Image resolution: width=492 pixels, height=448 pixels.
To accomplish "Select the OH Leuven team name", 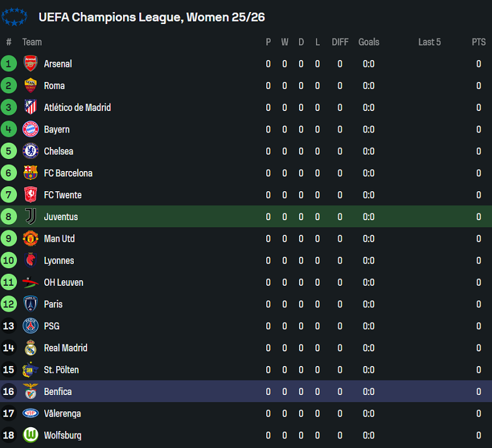I will point(64,283).
